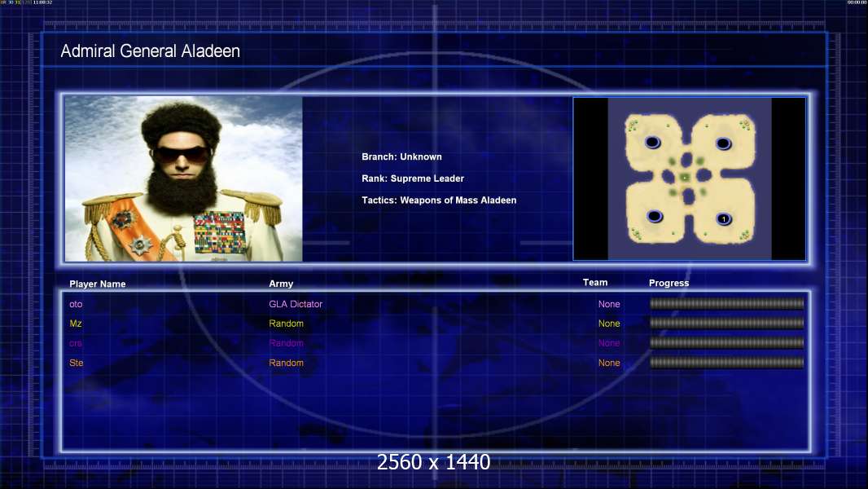Click the Admiral General Aladeen title
The width and height of the screenshot is (868, 489).
[x=150, y=51]
